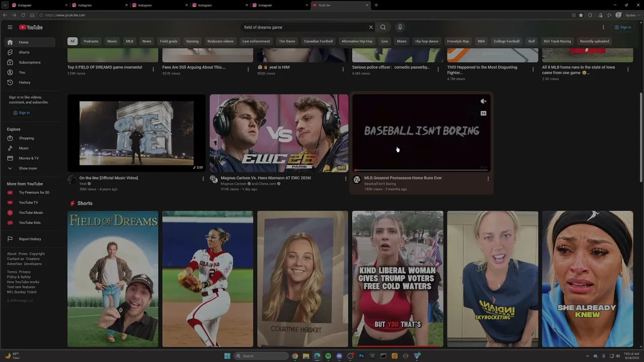Open options for On tha line video
644x362 pixels.
coord(203,178)
